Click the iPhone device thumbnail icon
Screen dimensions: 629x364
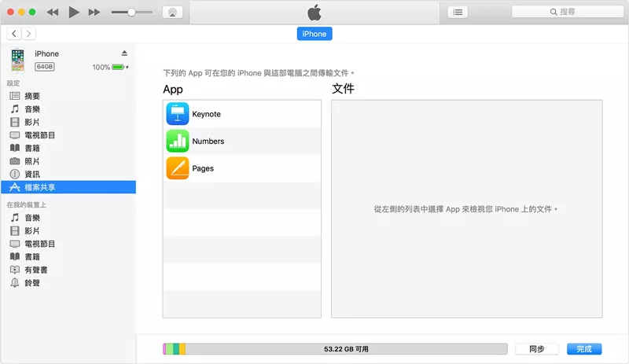17,60
